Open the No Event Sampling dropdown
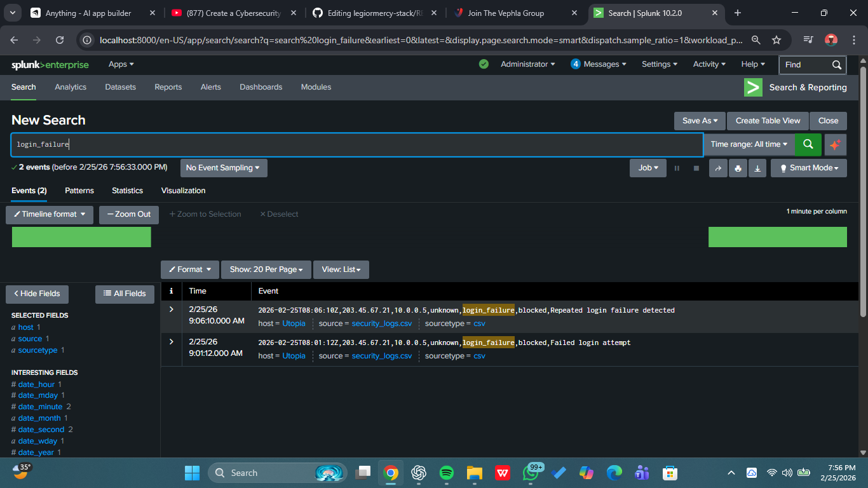868x488 pixels. (223, 168)
